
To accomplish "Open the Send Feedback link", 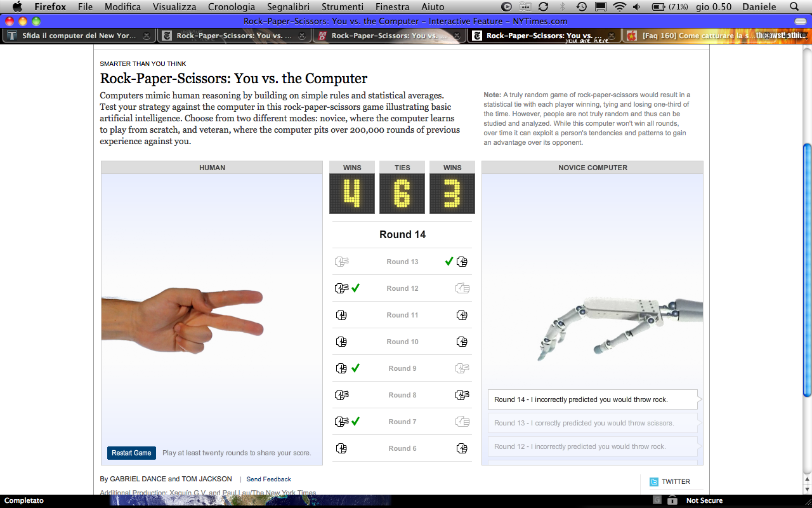I will [268, 479].
